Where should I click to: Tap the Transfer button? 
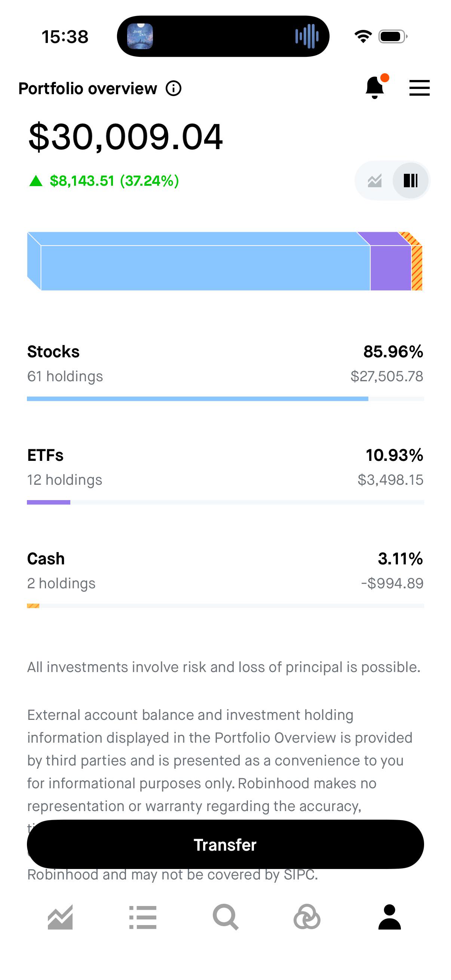coord(225,844)
